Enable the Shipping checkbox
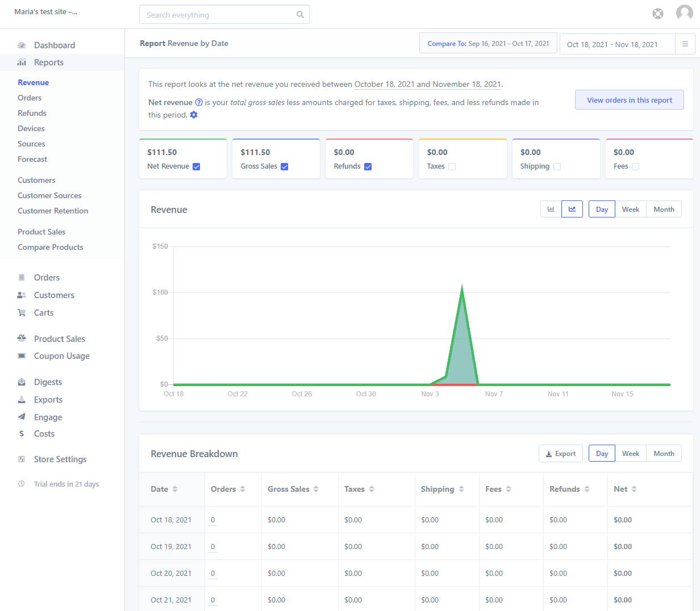Viewport: 700px width, 611px height. click(x=557, y=166)
